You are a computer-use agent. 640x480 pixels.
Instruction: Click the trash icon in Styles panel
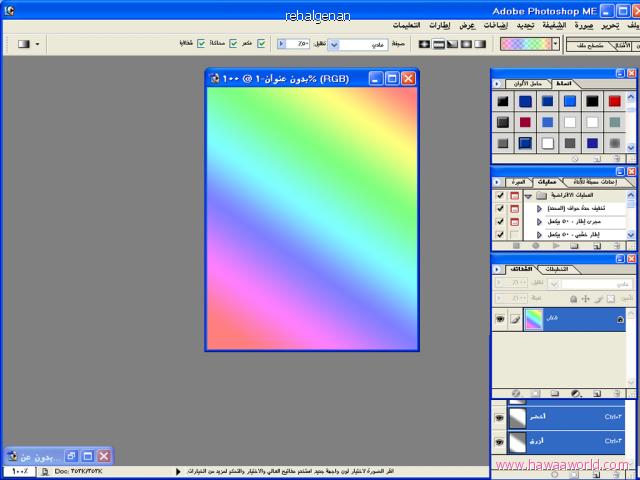tap(616, 158)
